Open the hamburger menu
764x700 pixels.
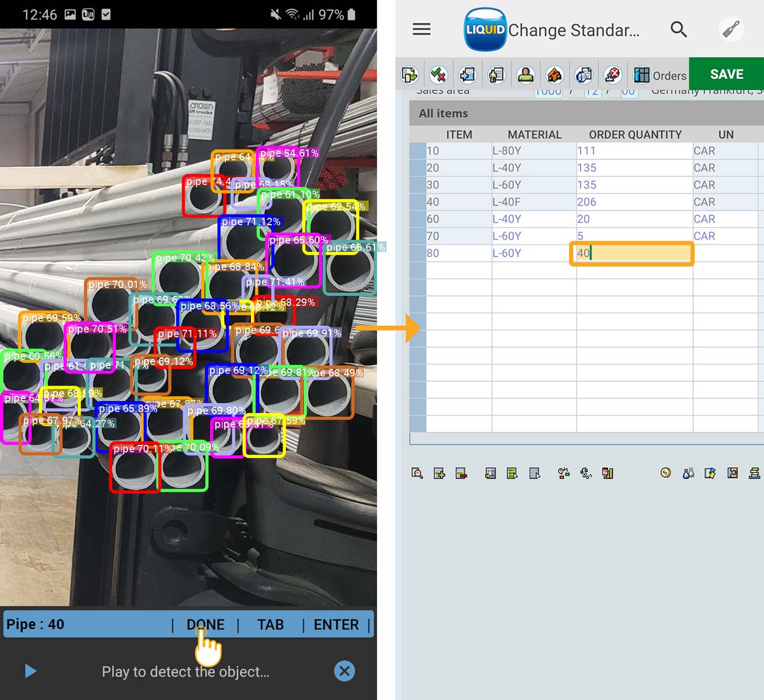421,29
